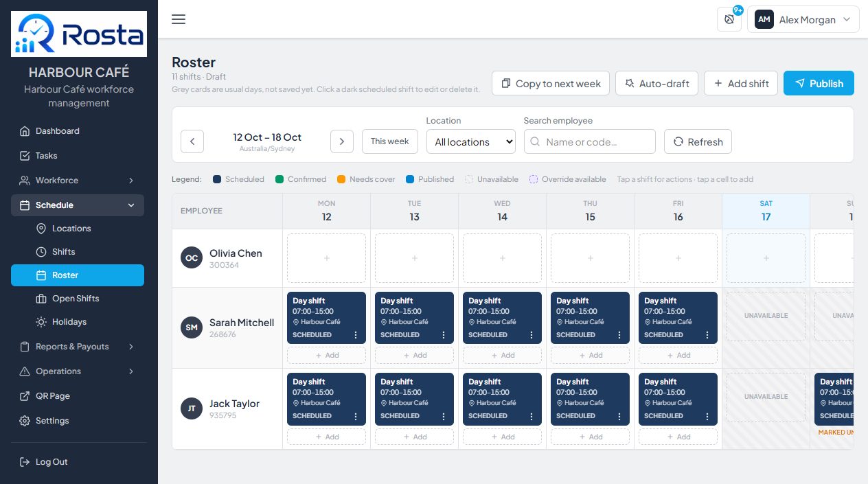Screen dimensions: 868x484
Task: Open the All locations dropdown
Action: coord(471,141)
